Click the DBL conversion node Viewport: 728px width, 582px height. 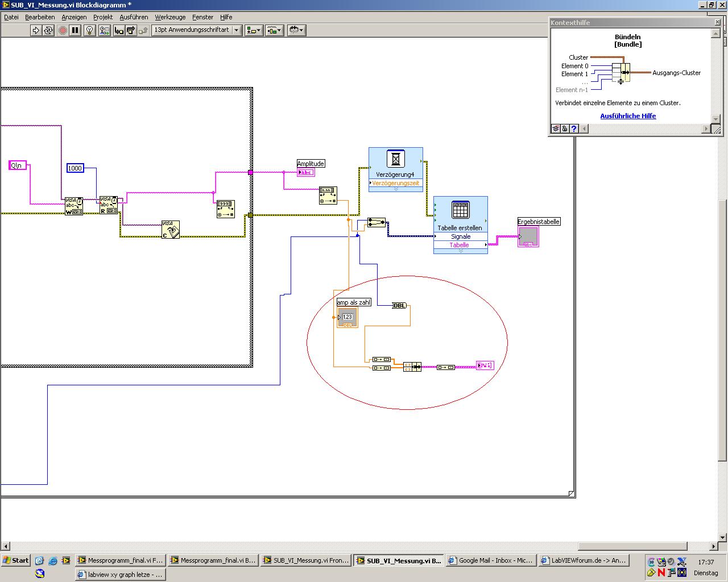[400, 306]
